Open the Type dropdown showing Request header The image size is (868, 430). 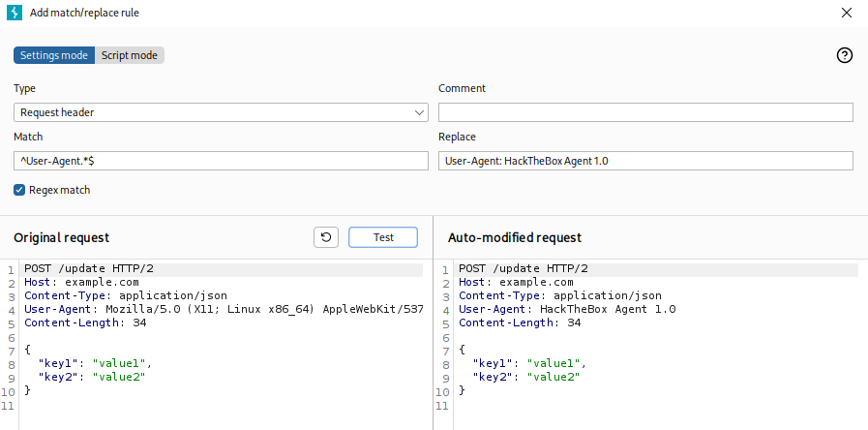pyautogui.click(x=221, y=112)
